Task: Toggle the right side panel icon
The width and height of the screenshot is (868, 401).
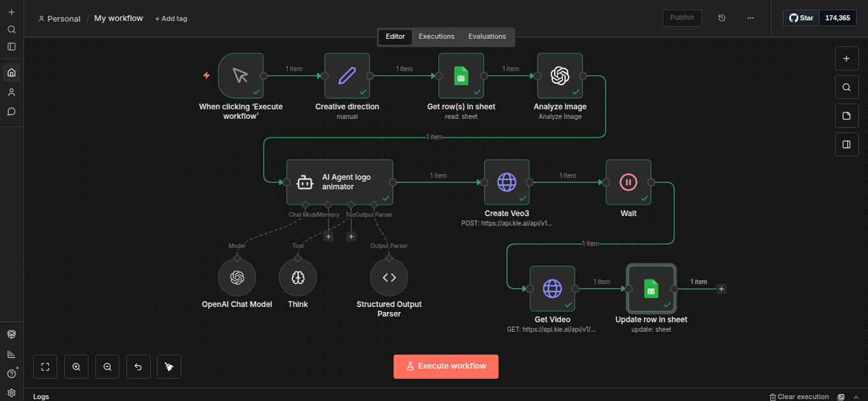Action: coord(846,144)
